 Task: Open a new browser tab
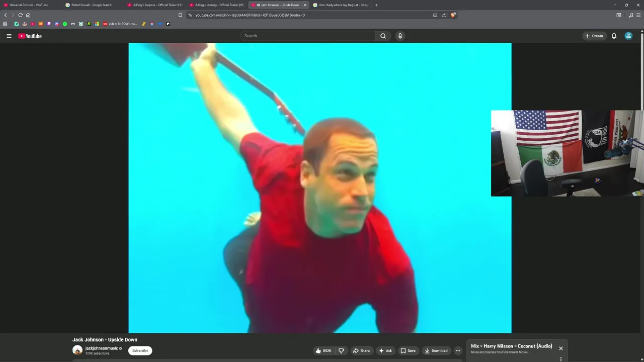coord(376,5)
